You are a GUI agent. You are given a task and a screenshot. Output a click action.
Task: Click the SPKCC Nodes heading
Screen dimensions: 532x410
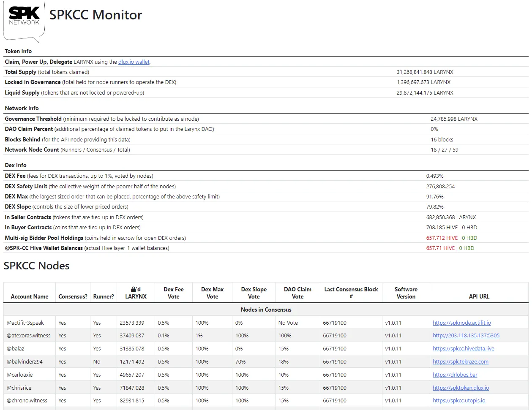pyautogui.click(x=36, y=266)
